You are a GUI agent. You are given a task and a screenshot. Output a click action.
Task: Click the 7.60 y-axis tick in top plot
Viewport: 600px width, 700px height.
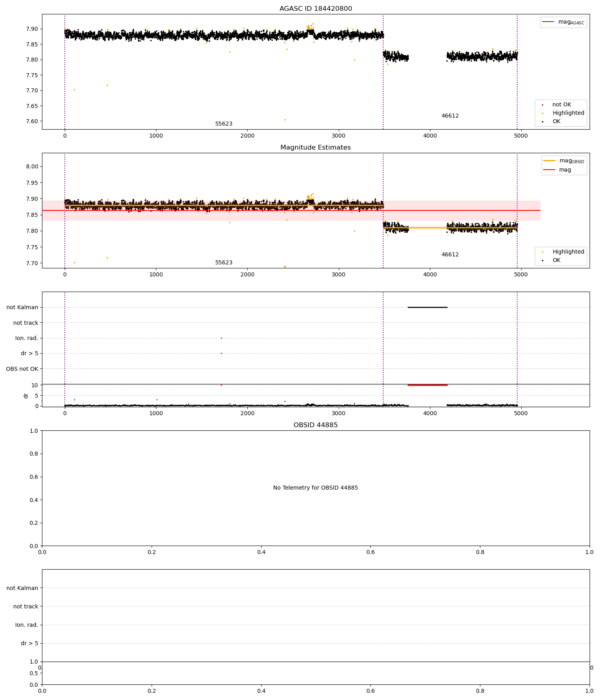click(32, 122)
